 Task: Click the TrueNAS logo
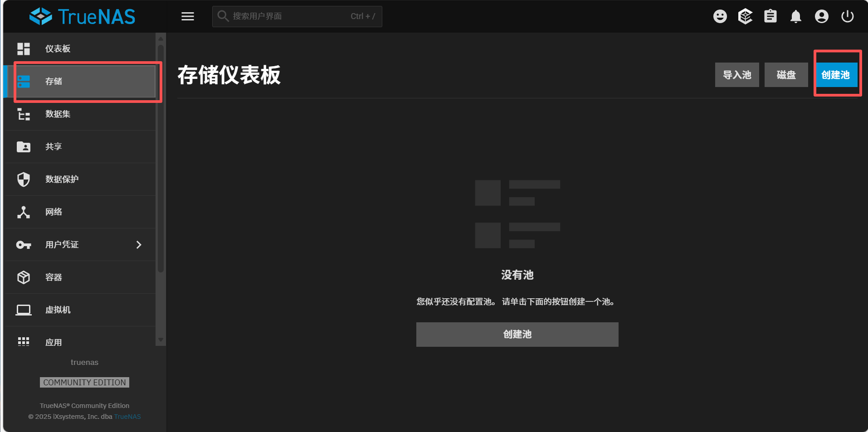tap(83, 17)
